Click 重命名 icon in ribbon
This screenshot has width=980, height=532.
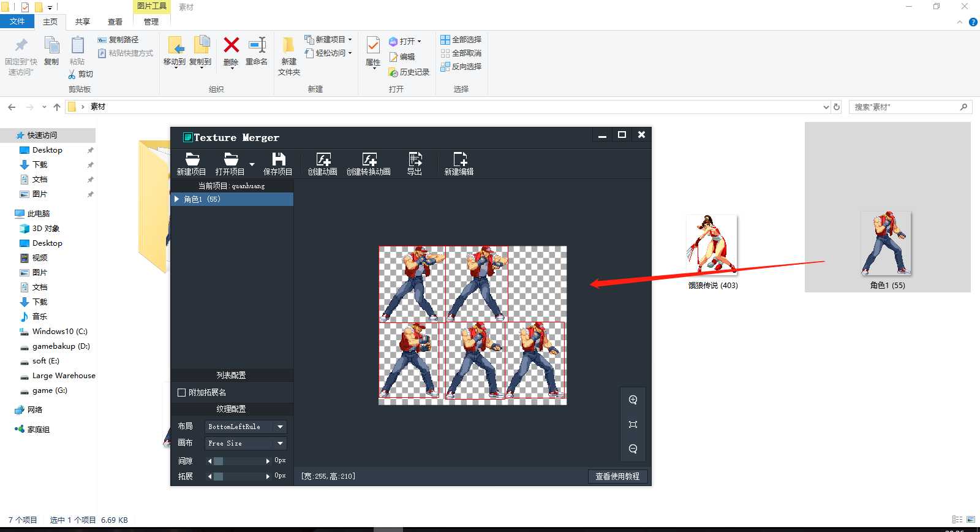[257, 45]
